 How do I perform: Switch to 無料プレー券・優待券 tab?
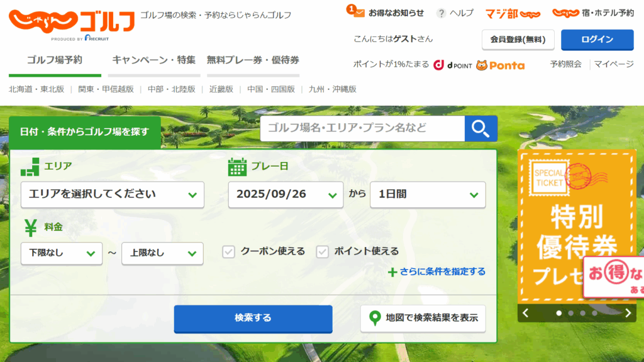click(253, 60)
